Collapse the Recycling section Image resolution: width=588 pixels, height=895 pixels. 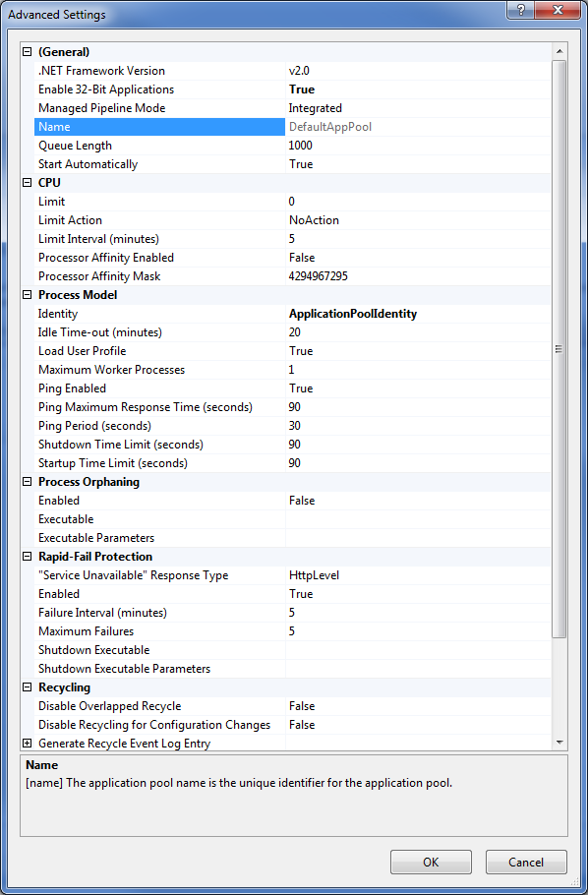(27, 687)
